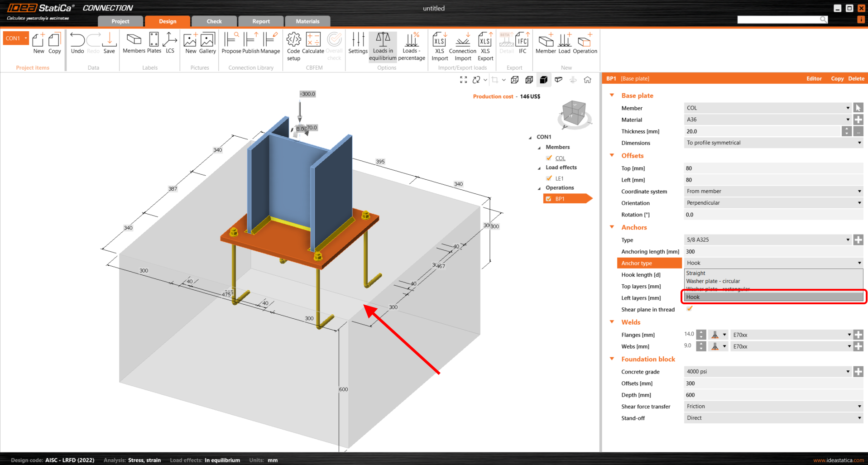This screenshot has height=465, width=868.
Task: Increase flange weld thickness stepper
Action: coord(701,332)
